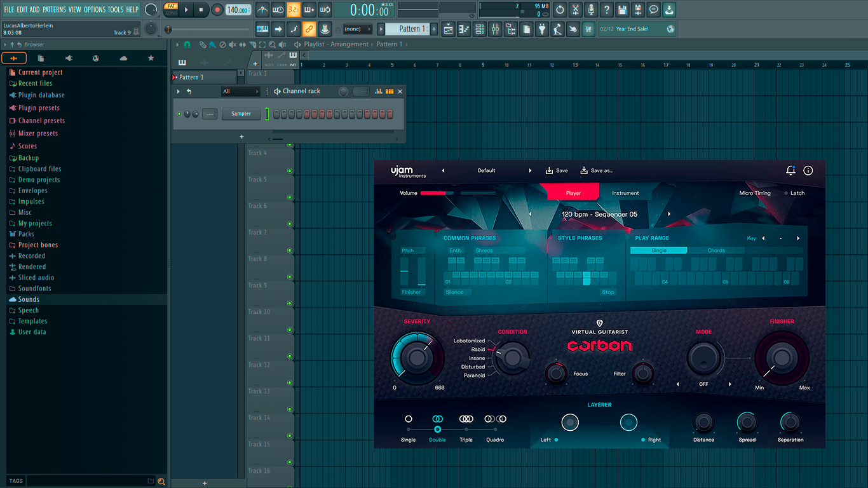Viewport: 868px width, 488px height.
Task: Select the playlist zoom tool
Action: coord(272,44)
